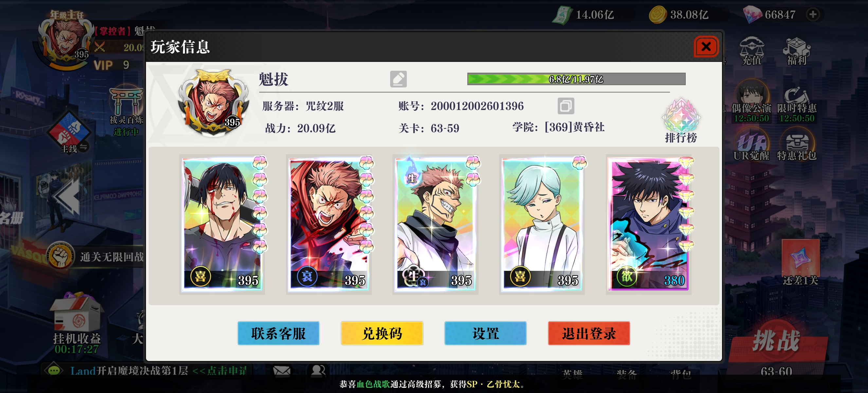Viewport: 868px width, 393px height.
Task: Expand the left double-arrow panel chevron
Action: point(67,197)
